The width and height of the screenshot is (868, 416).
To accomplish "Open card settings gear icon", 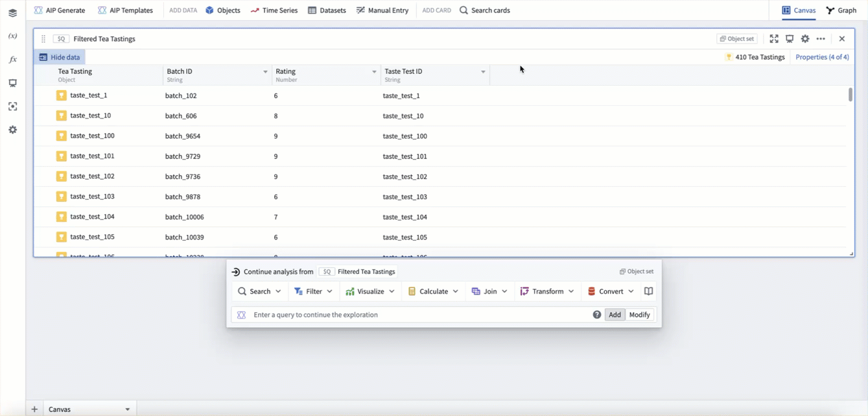I will point(805,39).
